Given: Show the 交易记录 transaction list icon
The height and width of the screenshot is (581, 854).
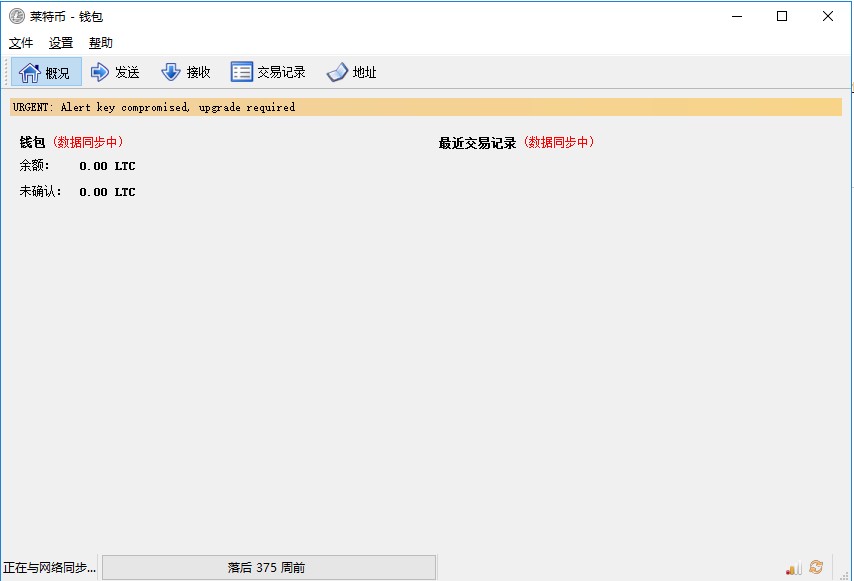Looking at the screenshot, I should coord(242,72).
